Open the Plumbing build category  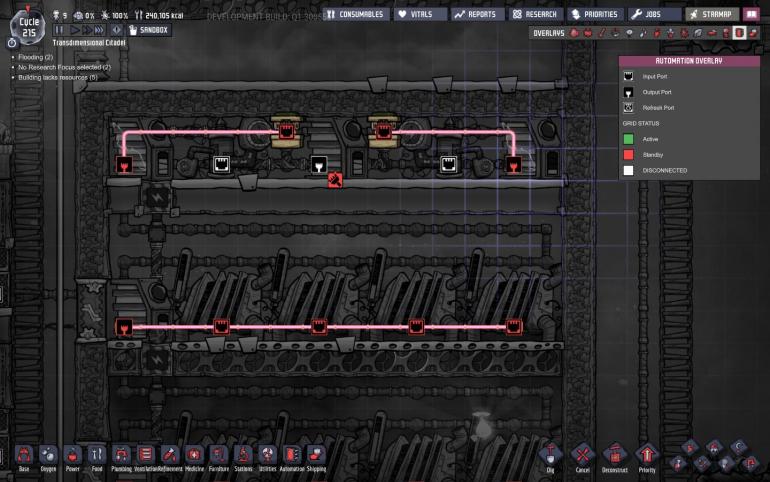pyautogui.click(x=121, y=455)
